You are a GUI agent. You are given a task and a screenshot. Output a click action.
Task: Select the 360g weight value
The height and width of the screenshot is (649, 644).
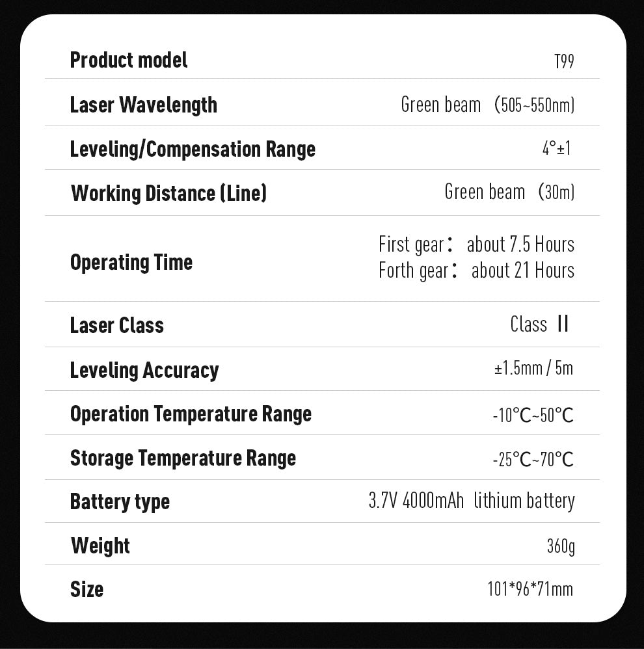(560, 546)
